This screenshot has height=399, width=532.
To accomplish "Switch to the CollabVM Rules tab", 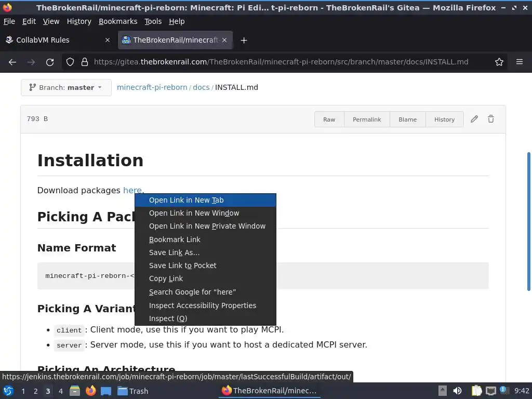I will click(x=58, y=40).
